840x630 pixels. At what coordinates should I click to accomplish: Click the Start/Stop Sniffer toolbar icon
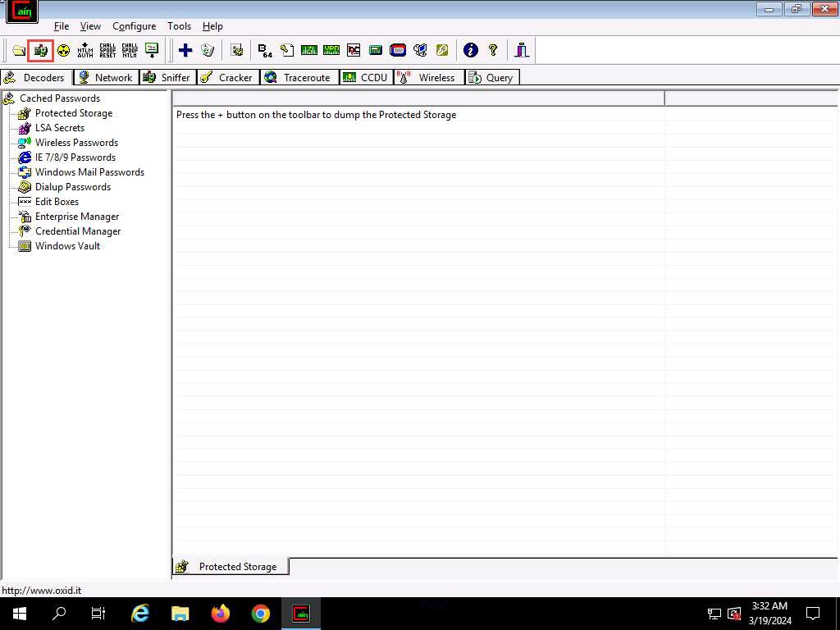click(40, 51)
